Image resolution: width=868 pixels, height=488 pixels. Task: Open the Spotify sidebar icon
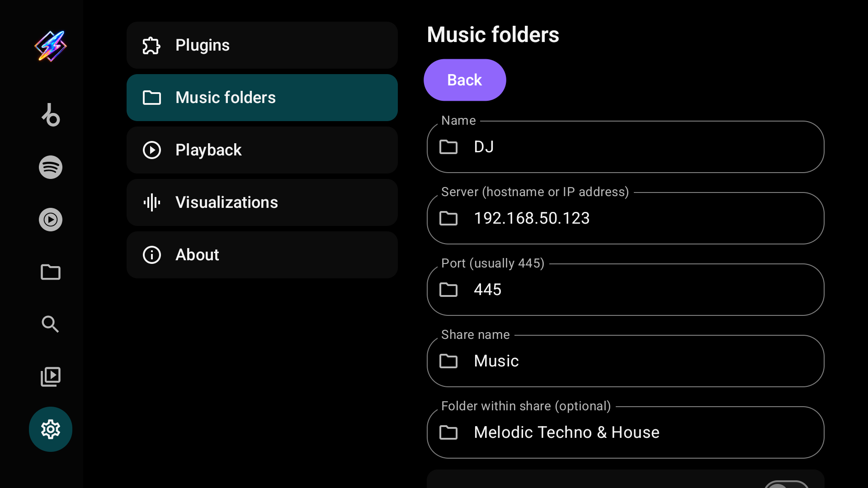51,167
